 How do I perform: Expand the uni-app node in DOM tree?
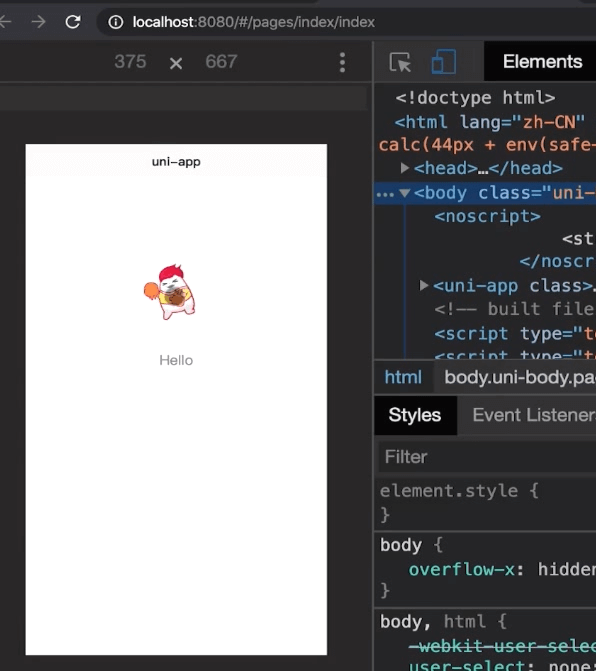(424, 285)
